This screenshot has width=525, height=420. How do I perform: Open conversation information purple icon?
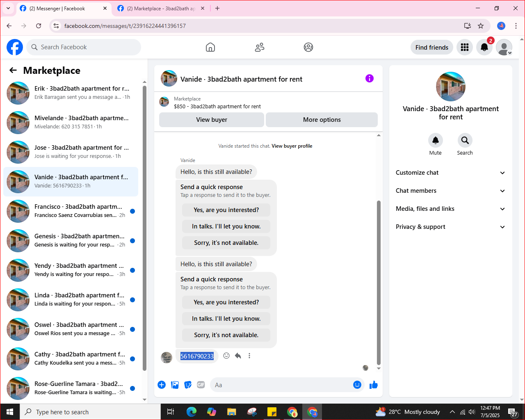coord(370,78)
